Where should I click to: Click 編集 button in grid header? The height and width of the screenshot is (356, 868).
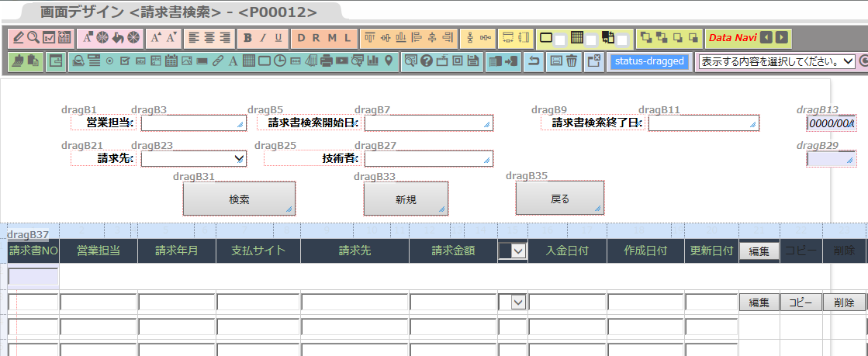(x=759, y=251)
